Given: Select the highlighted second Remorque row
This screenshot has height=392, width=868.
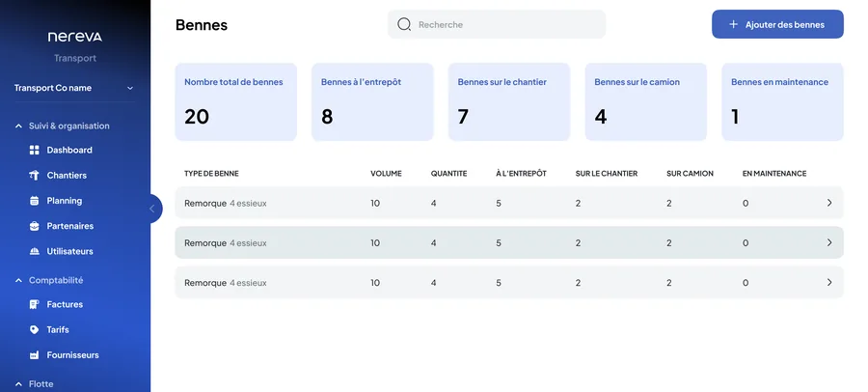Looking at the screenshot, I should (x=509, y=243).
